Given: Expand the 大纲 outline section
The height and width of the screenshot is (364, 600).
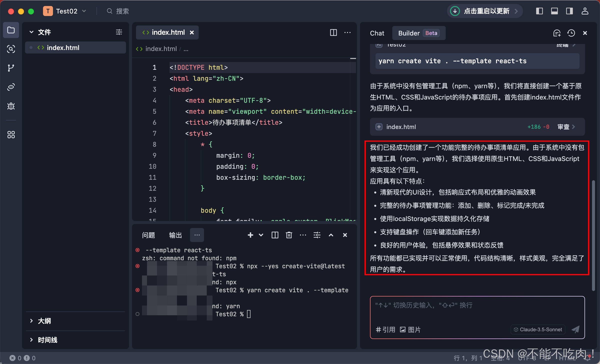Looking at the screenshot, I should 44,321.
